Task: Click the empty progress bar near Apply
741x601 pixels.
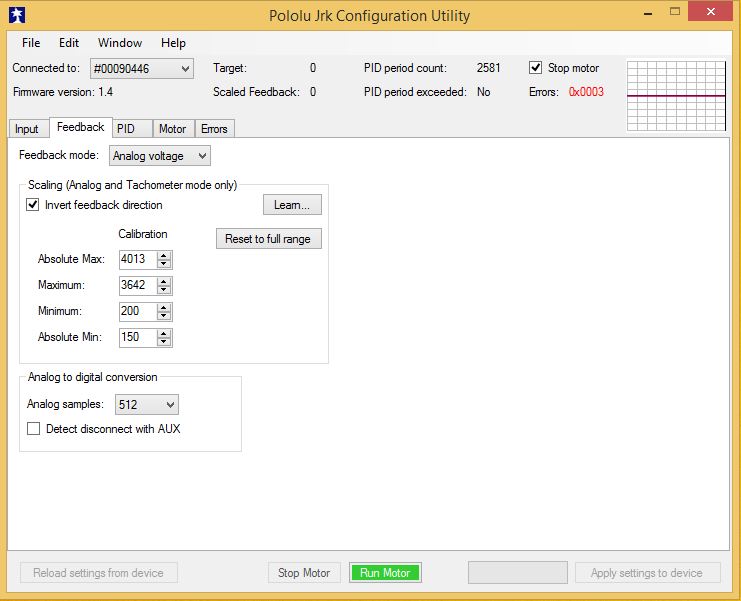Action: (518, 573)
